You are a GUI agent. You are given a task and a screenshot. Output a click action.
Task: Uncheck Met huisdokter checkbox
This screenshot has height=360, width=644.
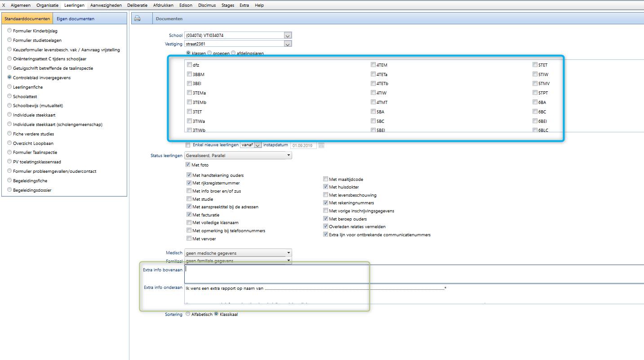click(x=326, y=187)
